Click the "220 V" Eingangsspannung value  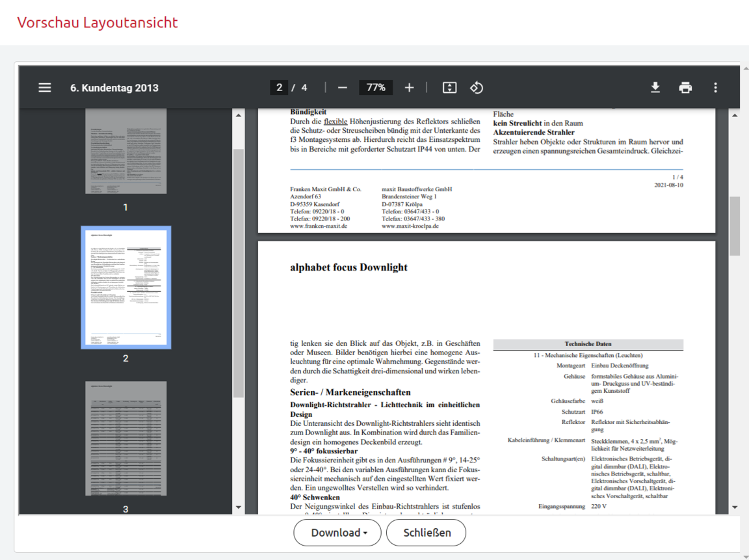[x=599, y=507]
